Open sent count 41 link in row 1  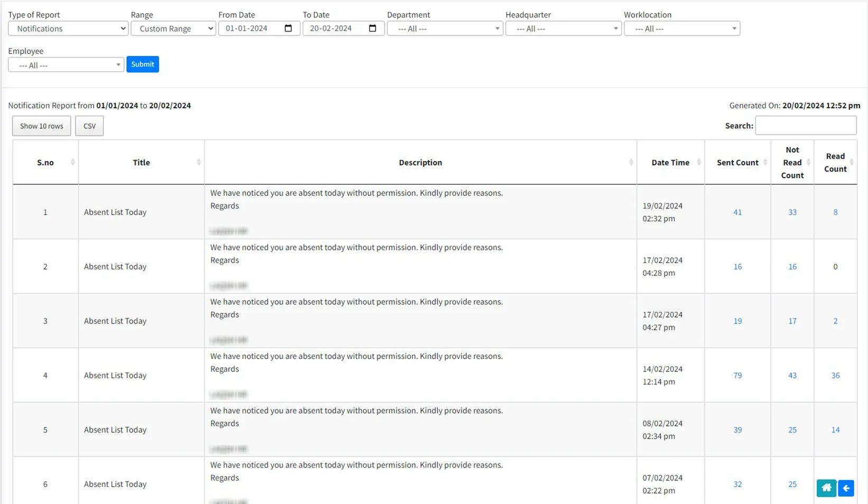pos(738,212)
